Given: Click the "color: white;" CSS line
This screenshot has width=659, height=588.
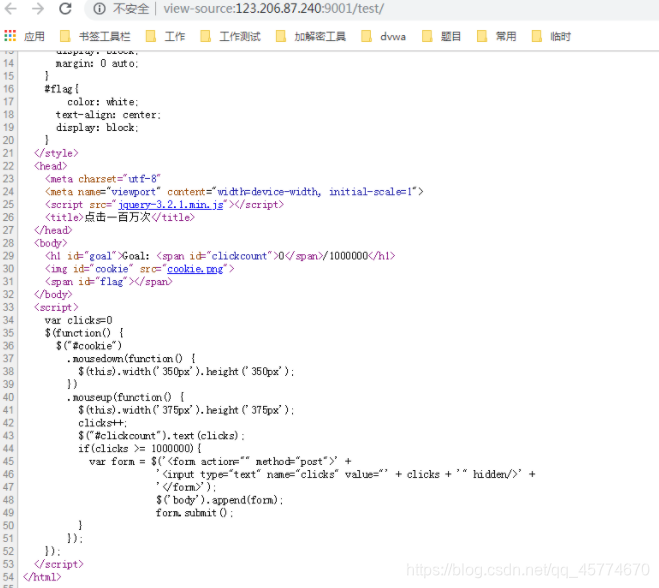Looking at the screenshot, I should [103, 102].
